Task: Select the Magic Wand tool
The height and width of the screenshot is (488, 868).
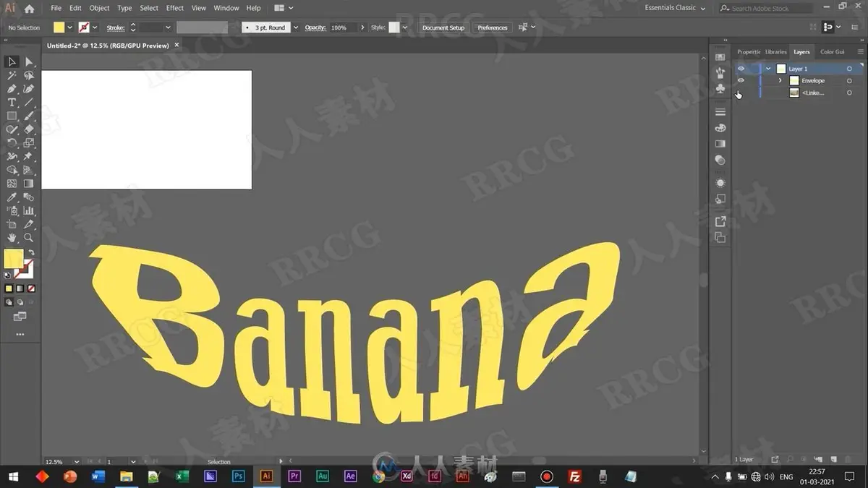Action: click(x=12, y=75)
